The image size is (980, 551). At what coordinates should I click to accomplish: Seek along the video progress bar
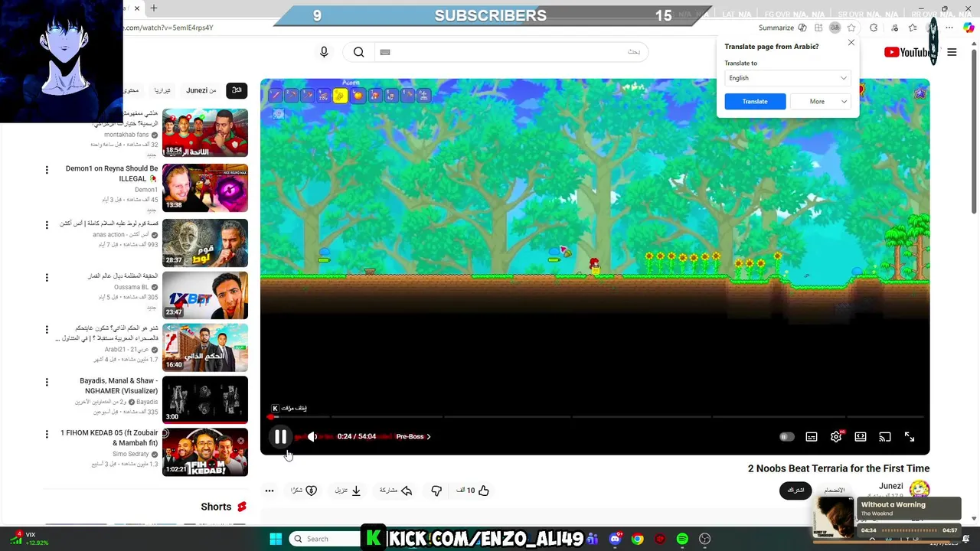coord(595,417)
